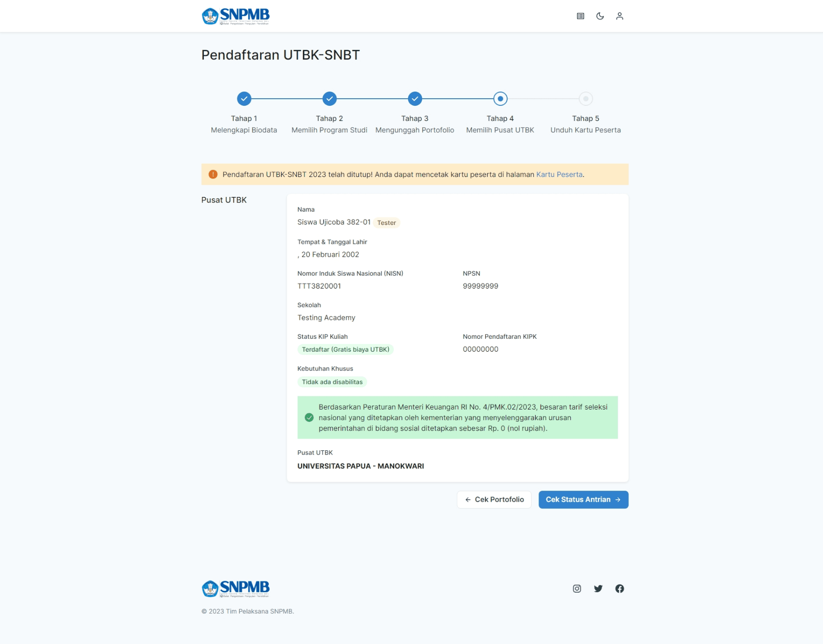The image size is (823, 644).
Task: Open SNPMB's Instagram page from footer
Action: tap(577, 588)
